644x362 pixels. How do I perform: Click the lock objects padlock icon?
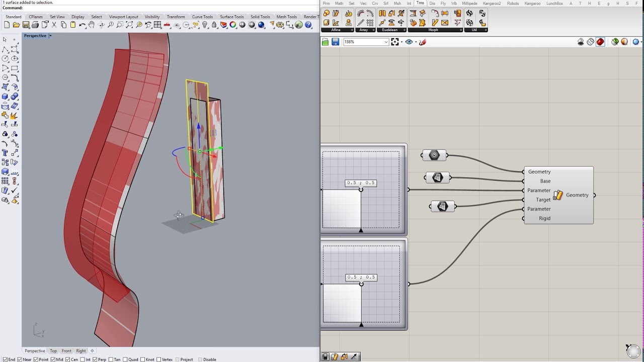click(214, 25)
